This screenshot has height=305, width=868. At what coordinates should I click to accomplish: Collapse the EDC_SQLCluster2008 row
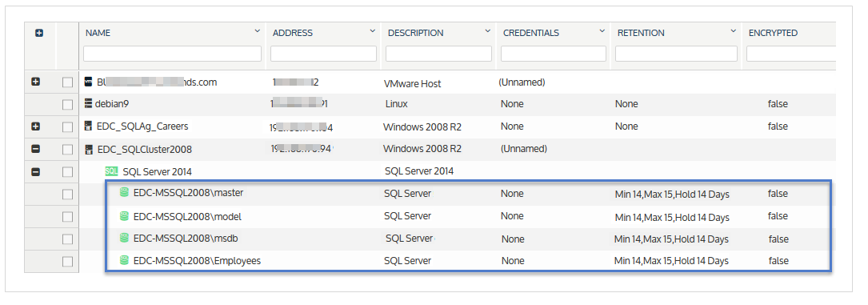[36, 150]
